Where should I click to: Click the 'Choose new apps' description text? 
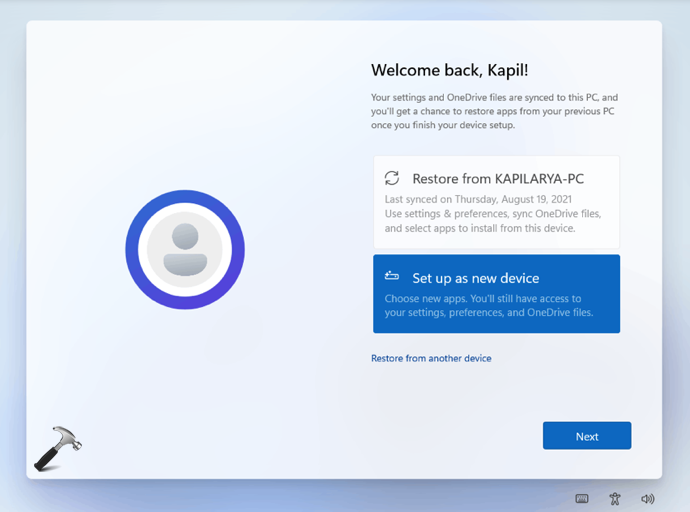(482, 298)
